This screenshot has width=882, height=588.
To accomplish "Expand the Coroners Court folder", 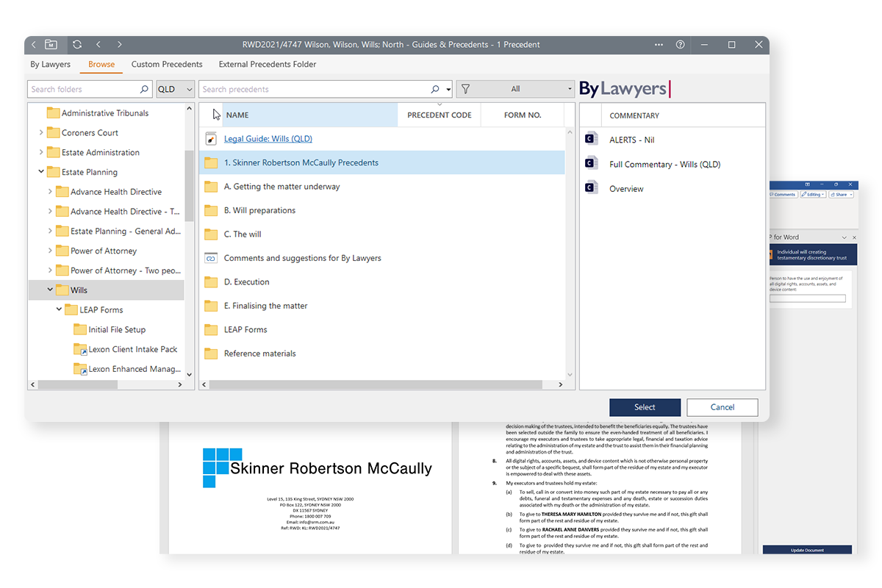I will (41, 133).
